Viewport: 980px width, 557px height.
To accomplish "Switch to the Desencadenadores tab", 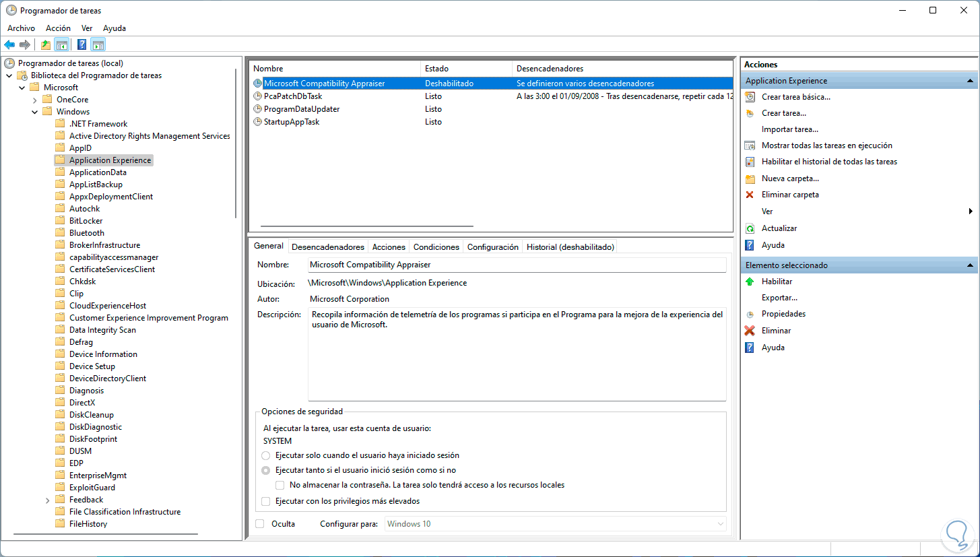I will point(328,247).
